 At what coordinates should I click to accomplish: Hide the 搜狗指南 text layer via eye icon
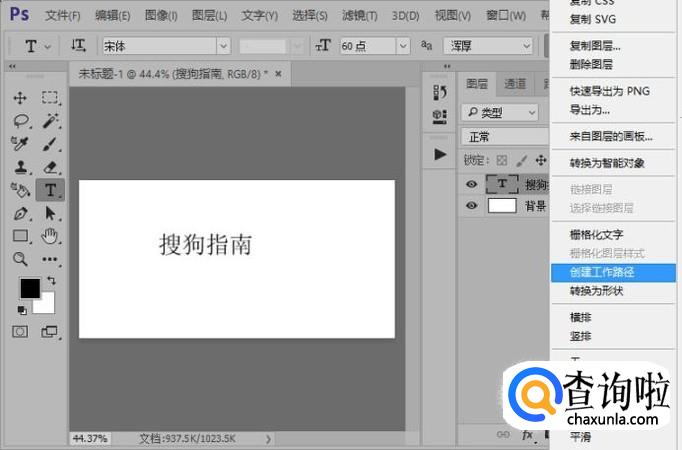472,184
